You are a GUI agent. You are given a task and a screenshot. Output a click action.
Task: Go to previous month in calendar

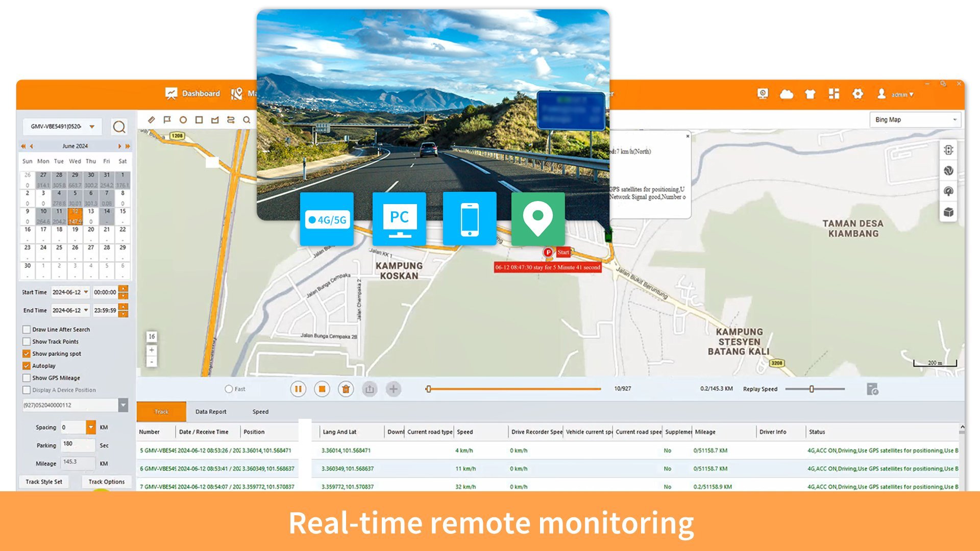[32, 146]
